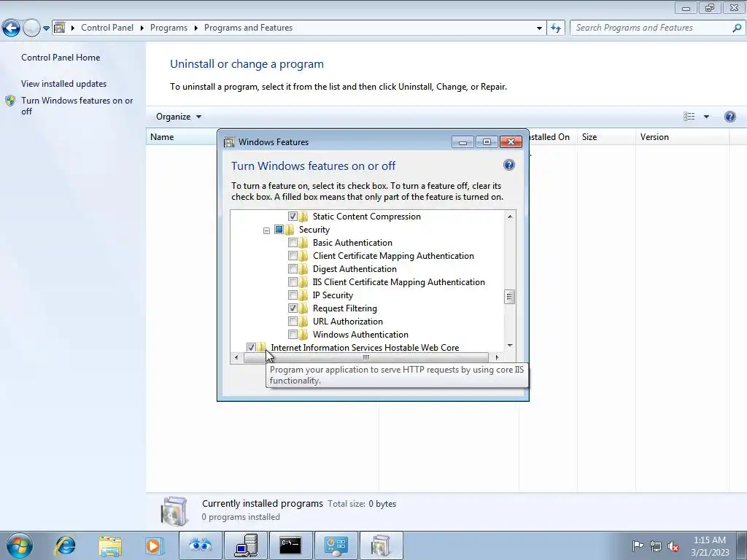Collapse the Security tree node

266,230
